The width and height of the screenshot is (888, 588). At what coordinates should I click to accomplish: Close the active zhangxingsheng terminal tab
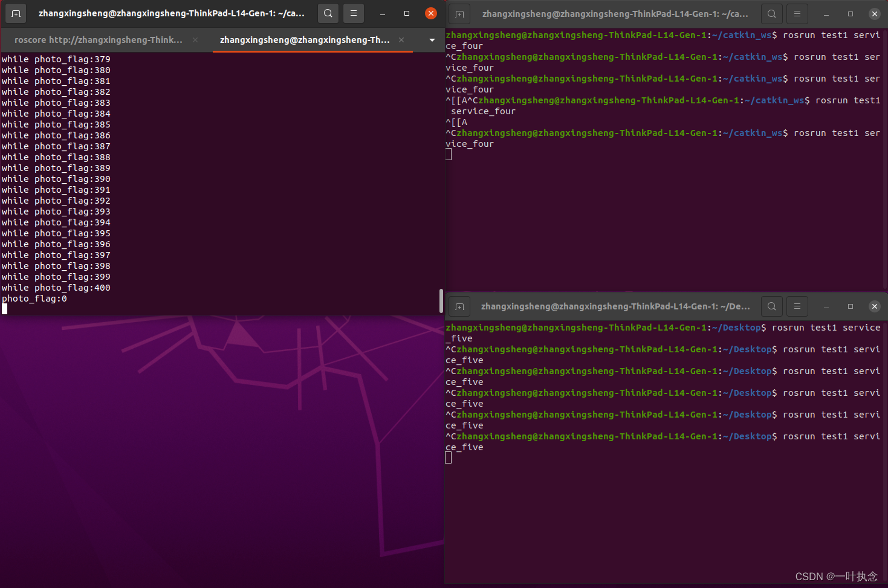(401, 40)
